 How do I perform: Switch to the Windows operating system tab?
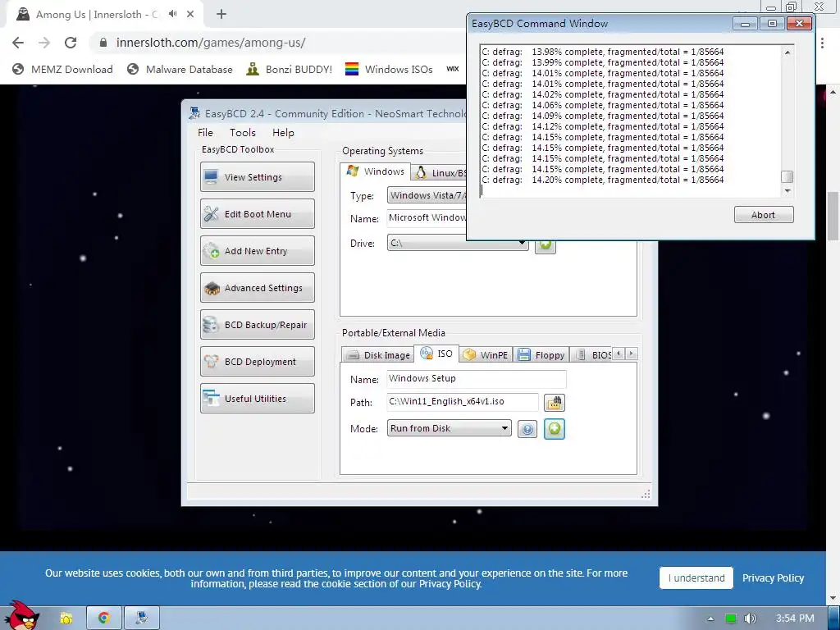click(376, 171)
